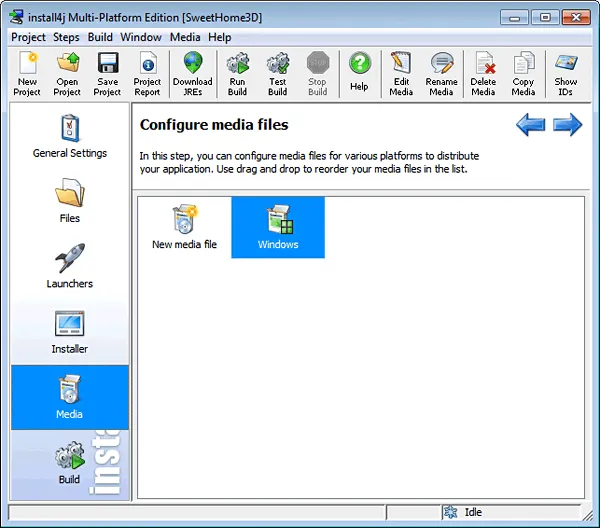Open Help from toolbar
600x528 pixels.
click(x=359, y=74)
